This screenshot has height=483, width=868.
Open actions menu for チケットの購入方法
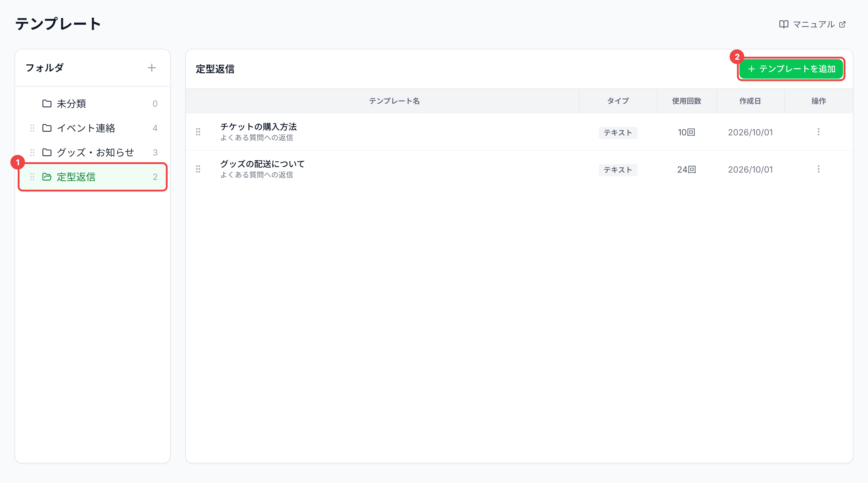(818, 132)
